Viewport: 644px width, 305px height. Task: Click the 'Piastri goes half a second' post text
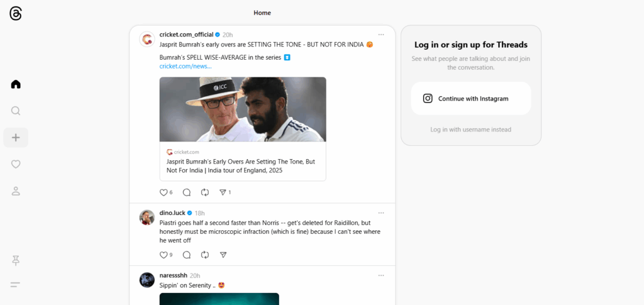(270, 231)
